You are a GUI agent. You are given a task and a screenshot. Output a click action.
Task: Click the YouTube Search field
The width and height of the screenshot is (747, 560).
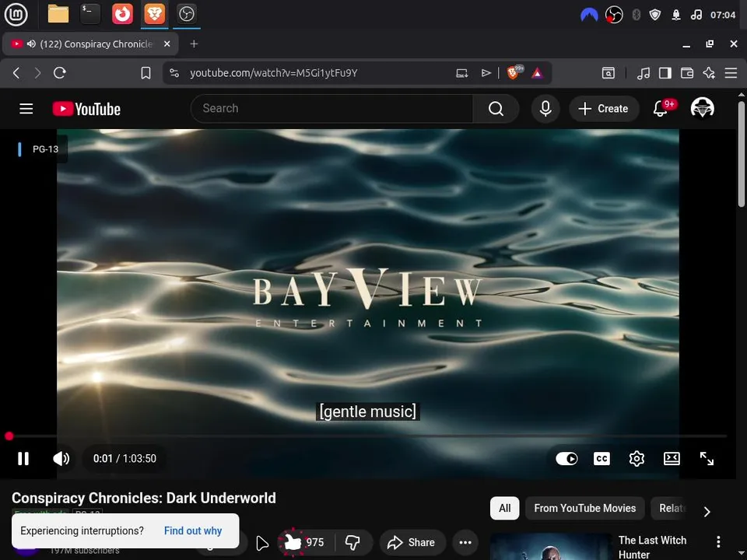click(331, 109)
